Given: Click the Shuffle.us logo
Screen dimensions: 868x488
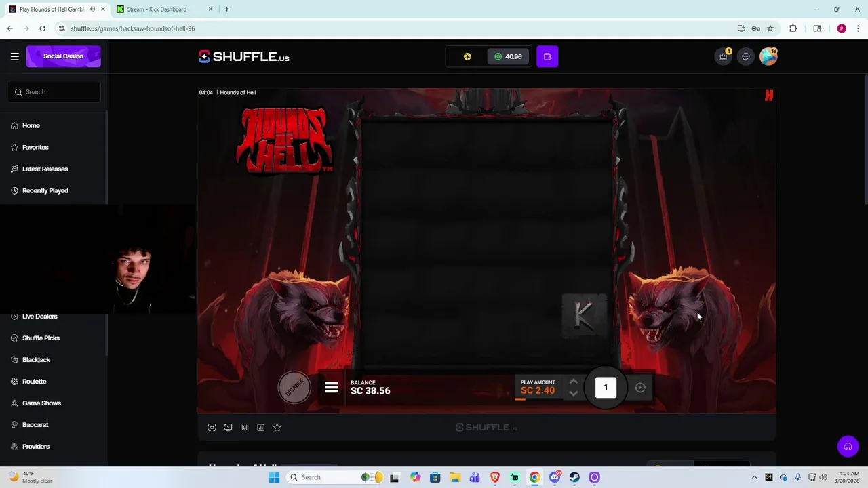Looking at the screenshot, I should point(244,57).
